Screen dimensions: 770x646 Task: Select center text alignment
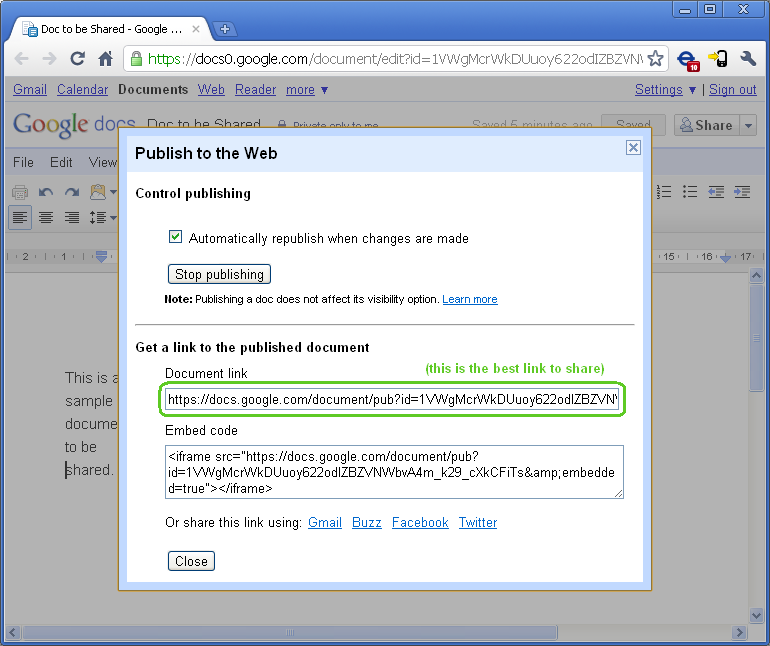[46, 217]
